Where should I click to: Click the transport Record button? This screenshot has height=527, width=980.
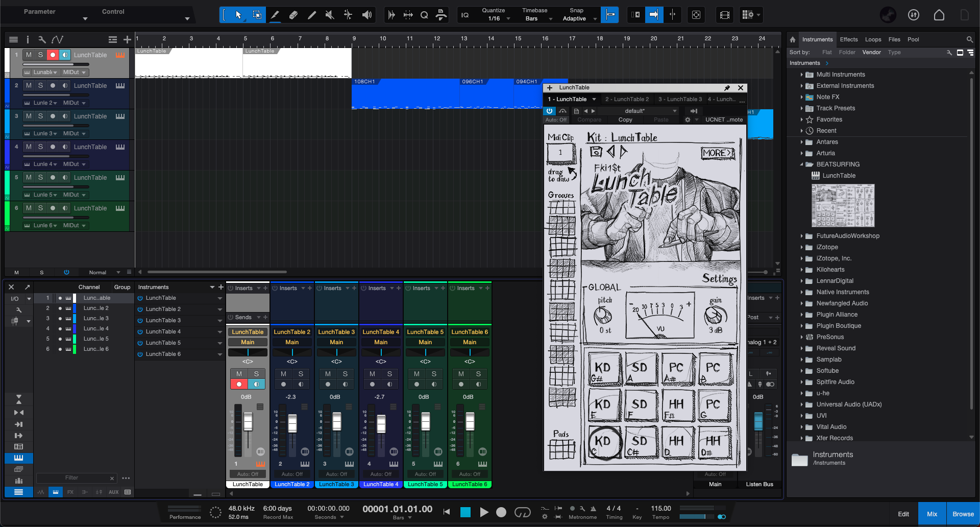tap(501, 512)
